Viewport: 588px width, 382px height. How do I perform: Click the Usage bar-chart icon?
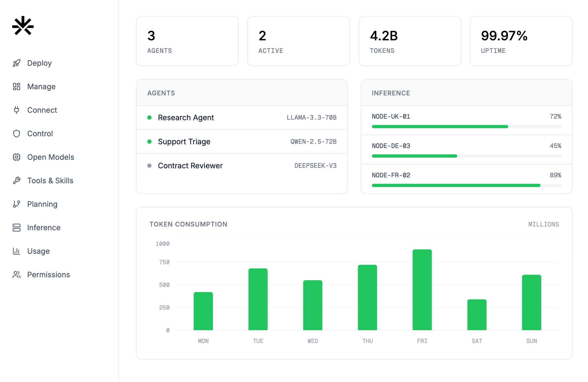(17, 251)
